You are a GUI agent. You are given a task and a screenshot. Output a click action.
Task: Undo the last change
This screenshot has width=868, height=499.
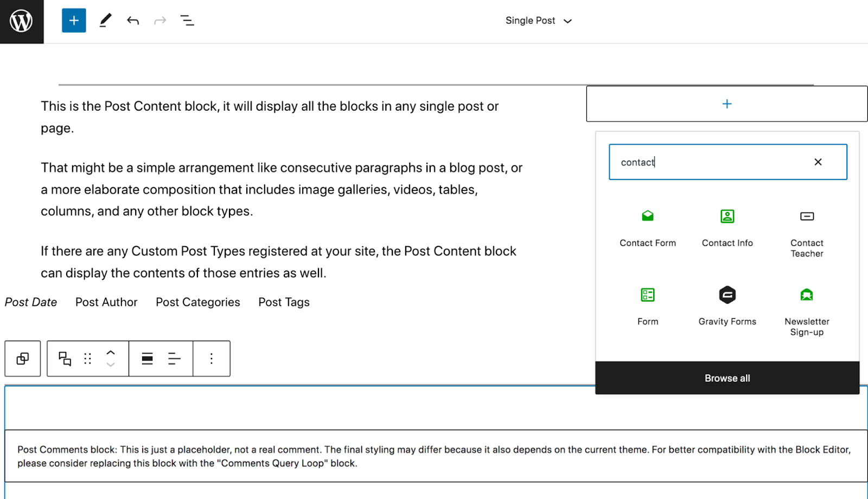pos(132,20)
